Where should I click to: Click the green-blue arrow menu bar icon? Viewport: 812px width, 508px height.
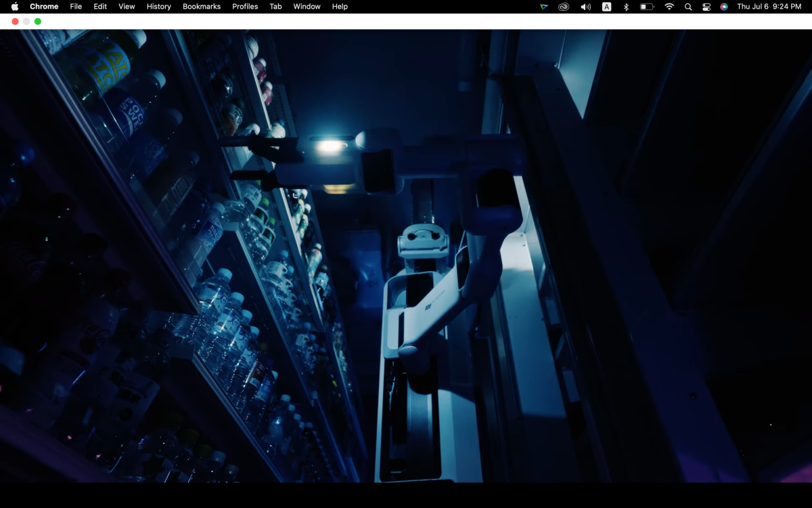point(543,7)
